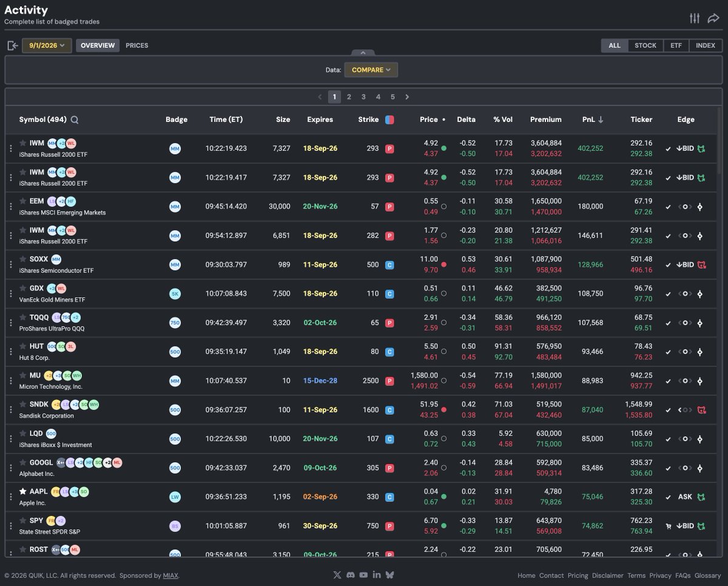Click the cart icon in SPY row
The height and width of the screenshot is (586, 728).
coord(668,526)
